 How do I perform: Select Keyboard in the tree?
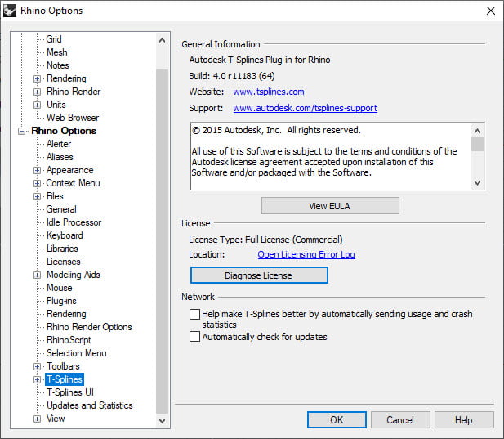pos(65,235)
